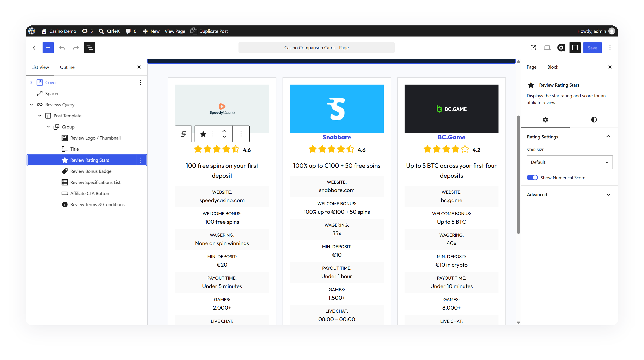Viewport: 644px width, 360px height.
Task: Open the editor options three-dot menu
Action: 610,47
